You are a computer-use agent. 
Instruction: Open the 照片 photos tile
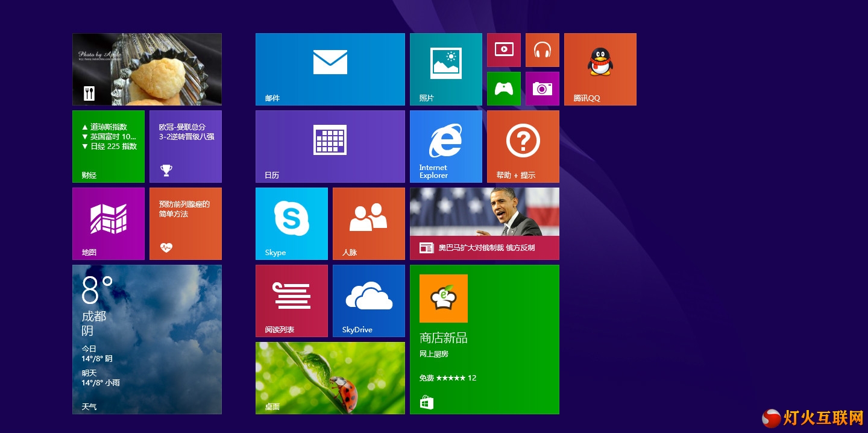click(x=446, y=69)
